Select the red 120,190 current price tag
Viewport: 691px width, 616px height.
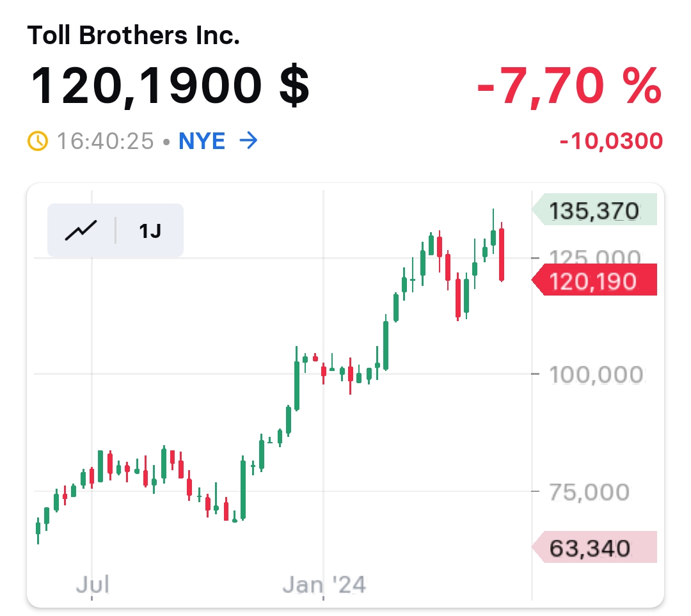click(x=595, y=280)
